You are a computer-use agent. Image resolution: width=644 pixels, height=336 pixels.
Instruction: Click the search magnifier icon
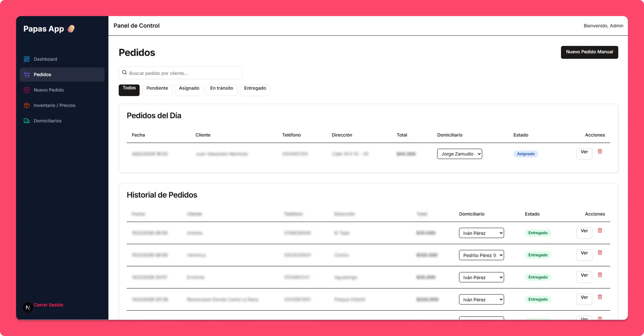[x=124, y=72]
